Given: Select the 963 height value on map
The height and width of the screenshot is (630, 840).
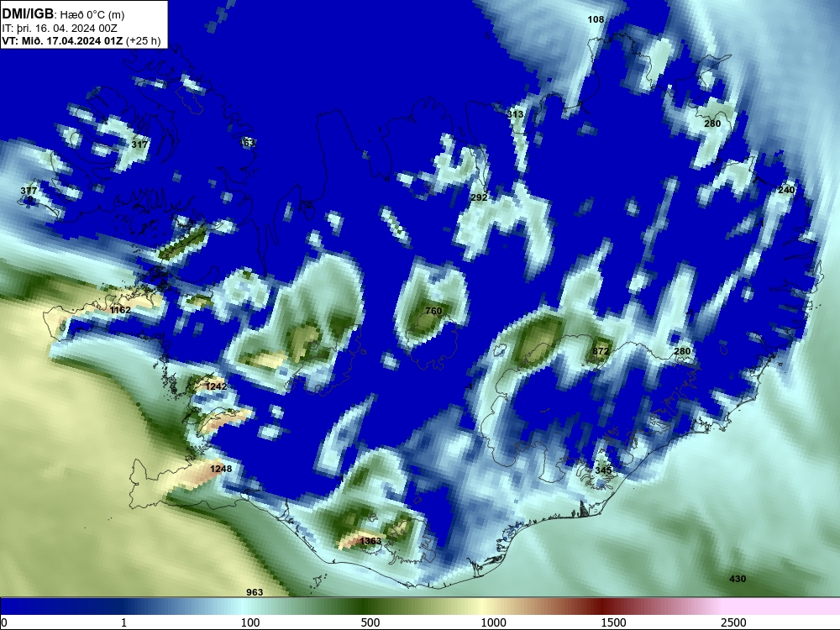Looking at the screenshot, I should click(255, 592).
